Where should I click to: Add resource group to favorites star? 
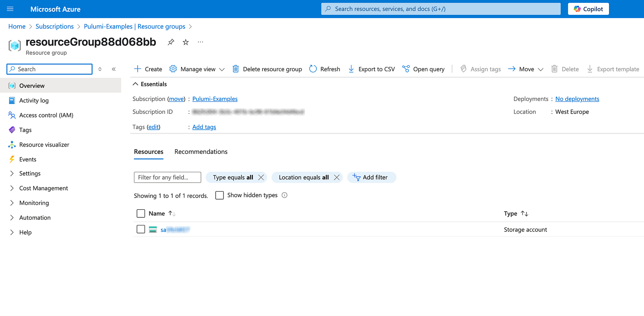point(186,42)
